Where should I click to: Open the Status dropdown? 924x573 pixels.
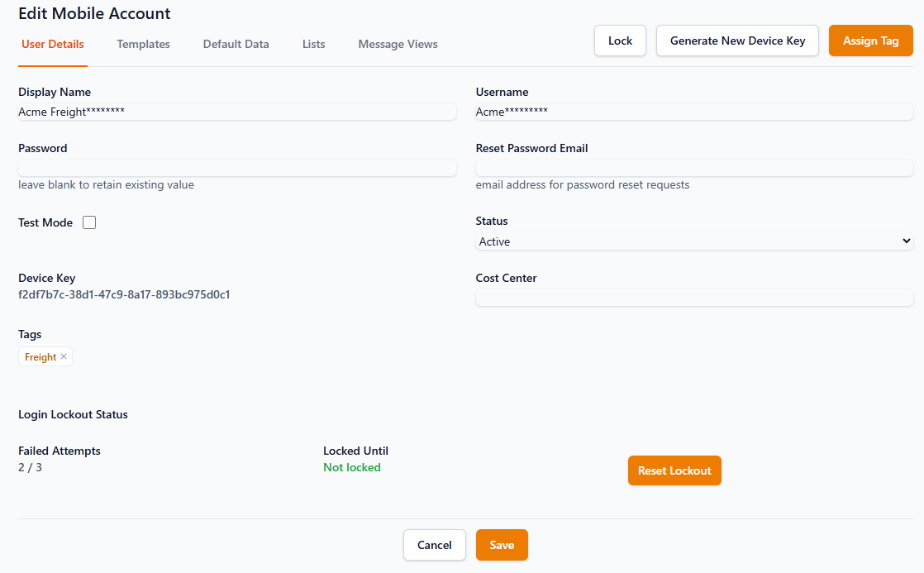(x=694, y=241)
